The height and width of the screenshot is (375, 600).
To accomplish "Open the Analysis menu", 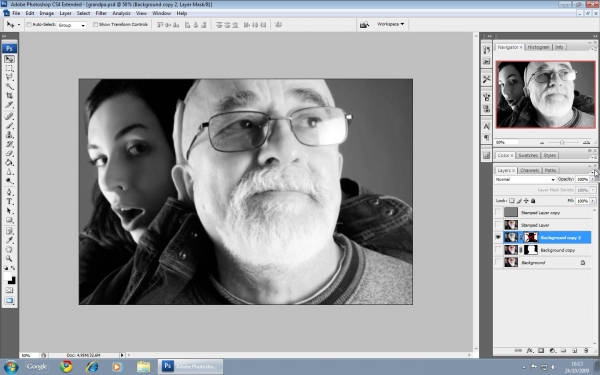I will (x=121, y=13).
